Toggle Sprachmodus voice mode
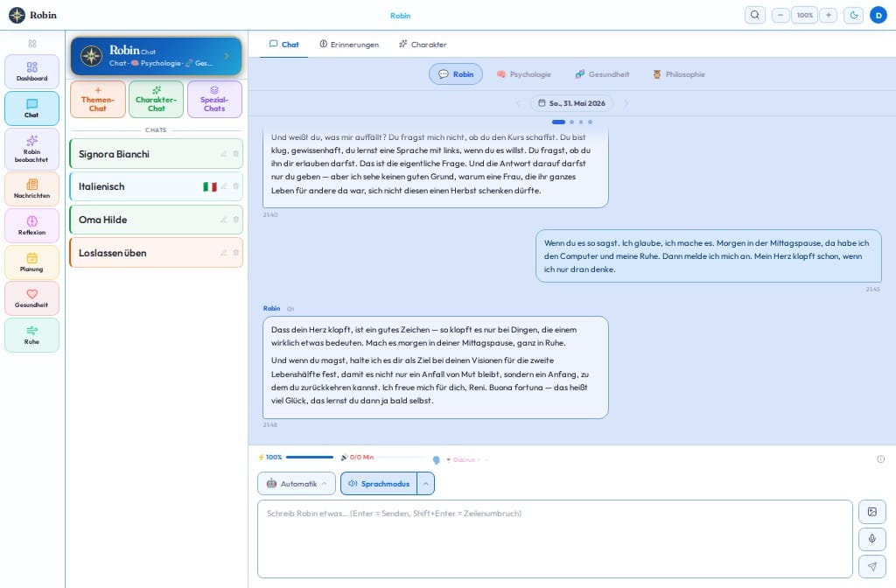The width and height of the screenshot is (896, 588). pos(379,483)
